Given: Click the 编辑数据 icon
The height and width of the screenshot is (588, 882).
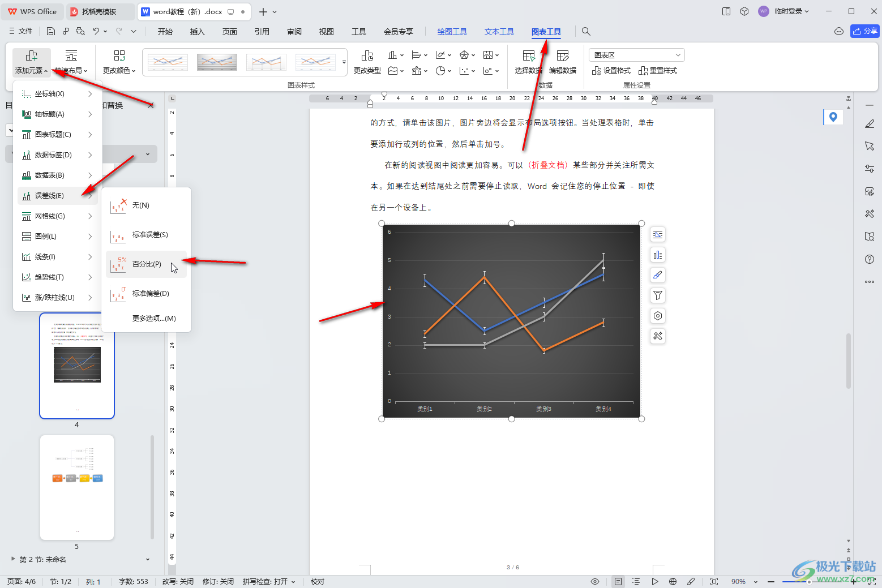Looking at the screenshot, I should point(563,62).
